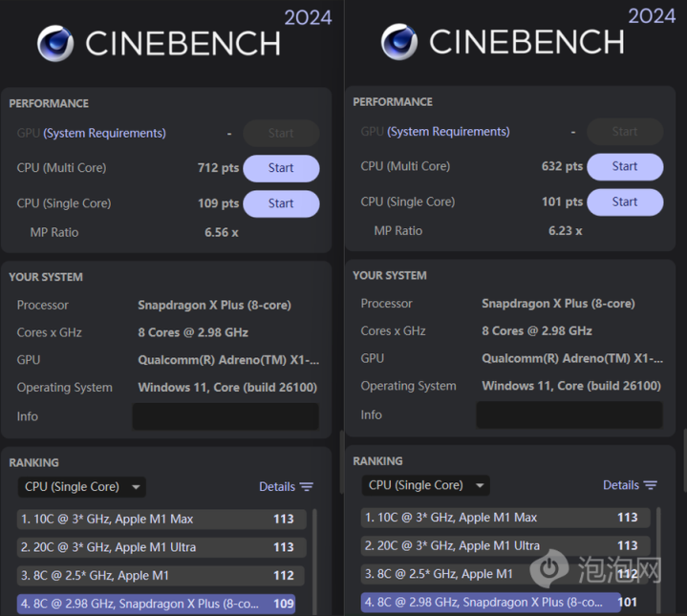The image size is (687, 616).
Task: Open the System Requirements link in the left panel
Action: [104, 133]
